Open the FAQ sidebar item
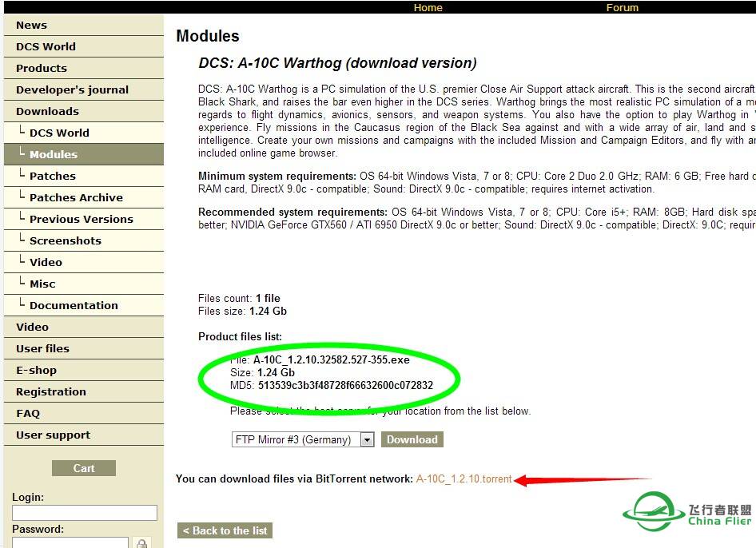 coord(83,414)
